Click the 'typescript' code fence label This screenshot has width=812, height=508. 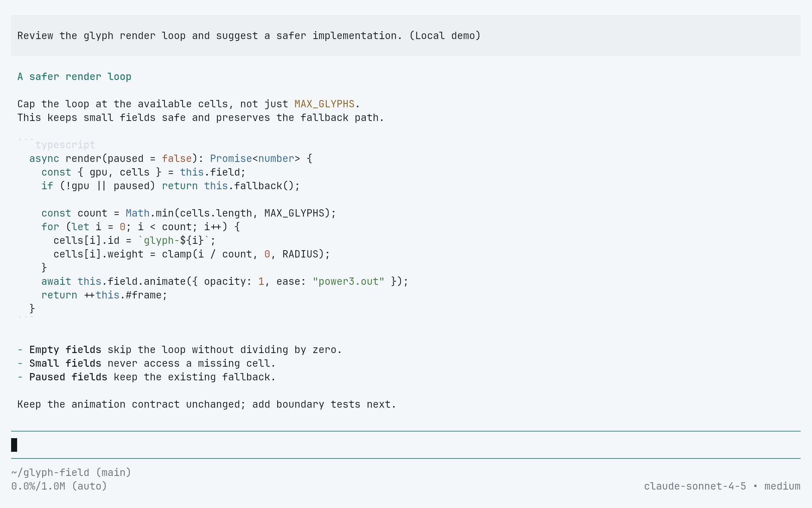coord(65,145)
